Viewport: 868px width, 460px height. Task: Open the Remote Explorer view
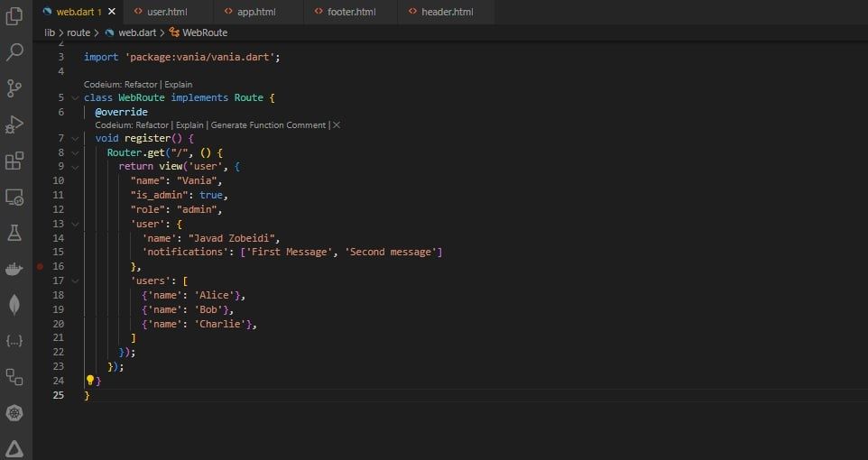[x=14, y=197]
